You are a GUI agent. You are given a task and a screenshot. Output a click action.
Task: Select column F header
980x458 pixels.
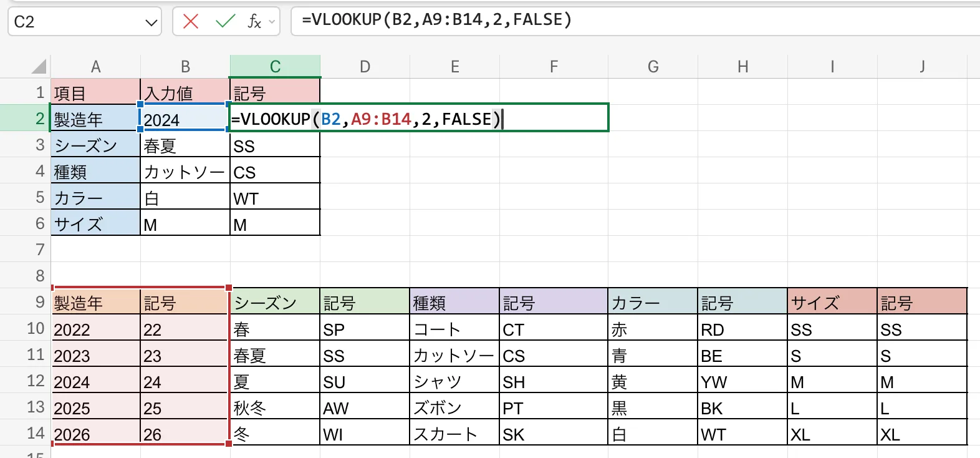553,66
